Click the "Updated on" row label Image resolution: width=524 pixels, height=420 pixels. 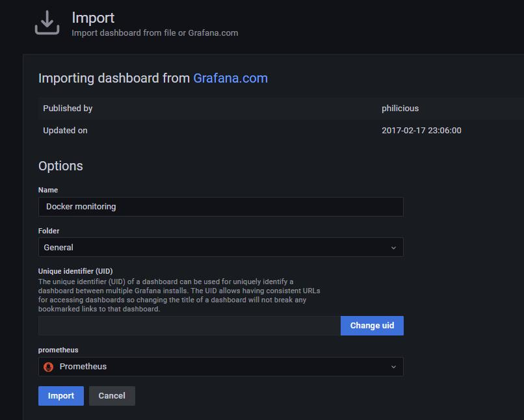pos(65,130)
